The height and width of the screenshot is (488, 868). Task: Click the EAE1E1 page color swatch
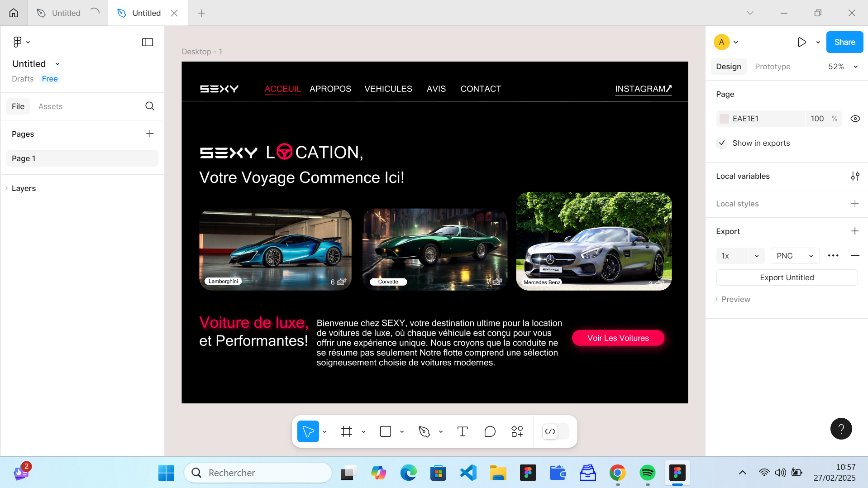pos(724,119)
